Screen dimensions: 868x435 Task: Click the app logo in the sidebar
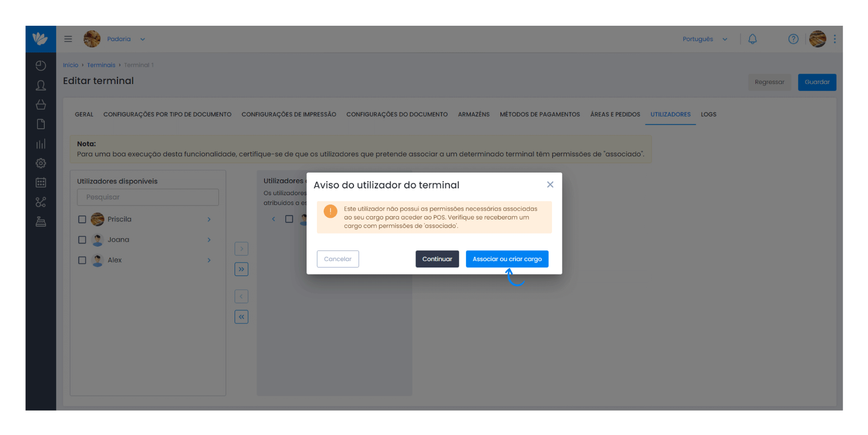(41, 39)
